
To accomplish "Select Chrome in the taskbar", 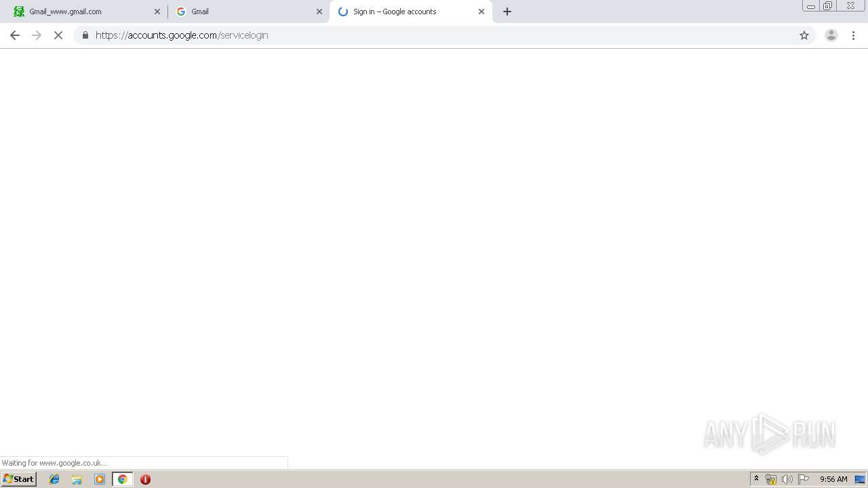I will click(x=123, y=479).
